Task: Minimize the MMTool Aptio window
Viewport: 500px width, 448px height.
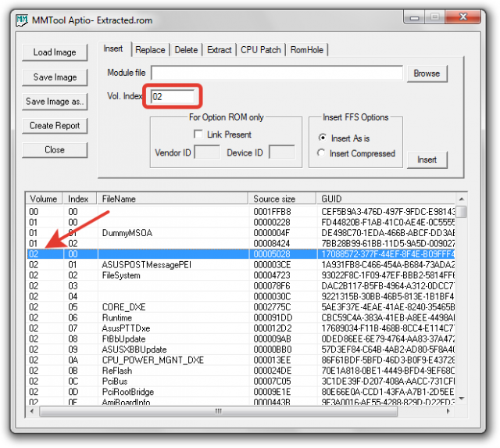Action: (414, 17)
